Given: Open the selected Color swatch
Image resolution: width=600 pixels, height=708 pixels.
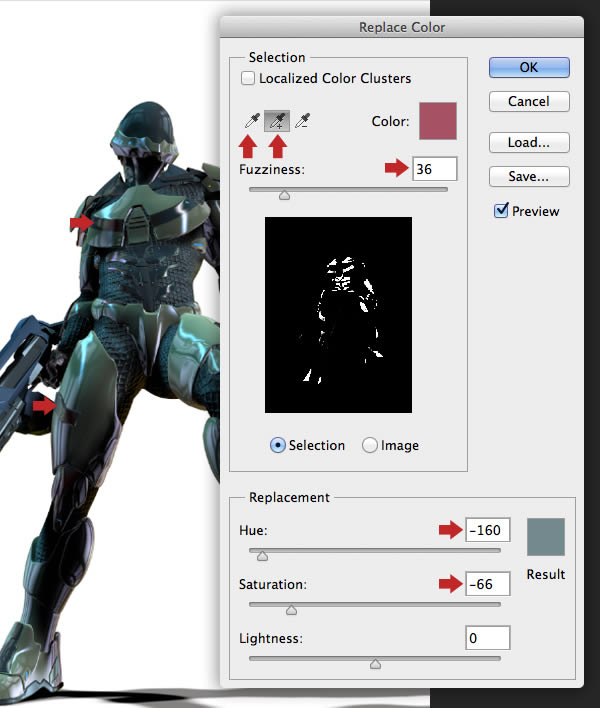Looking at the screenshot, I should [x=438, y=121].
